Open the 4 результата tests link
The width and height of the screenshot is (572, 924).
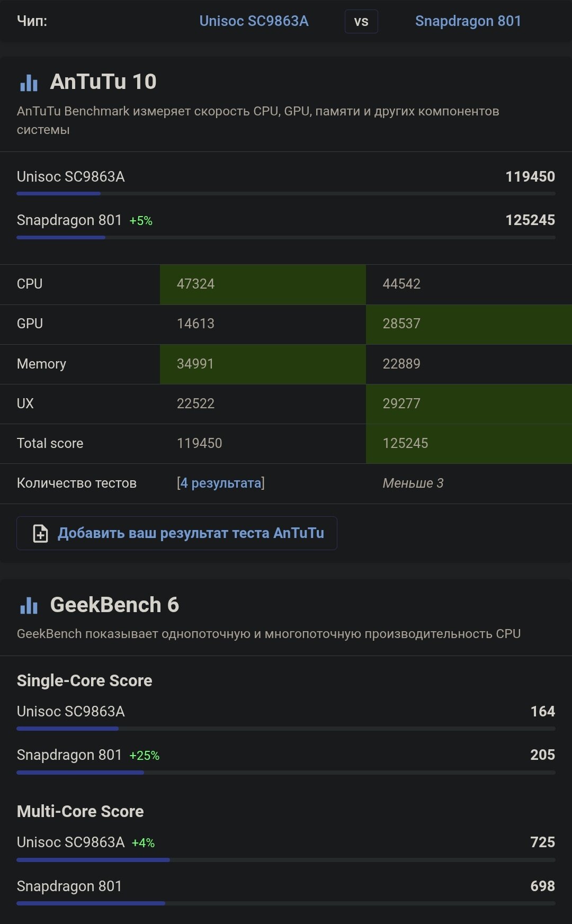pos(220,483)
